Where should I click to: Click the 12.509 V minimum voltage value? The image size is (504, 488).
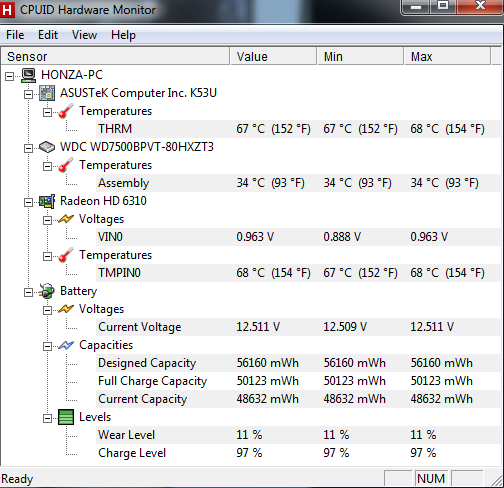(345, 327)
